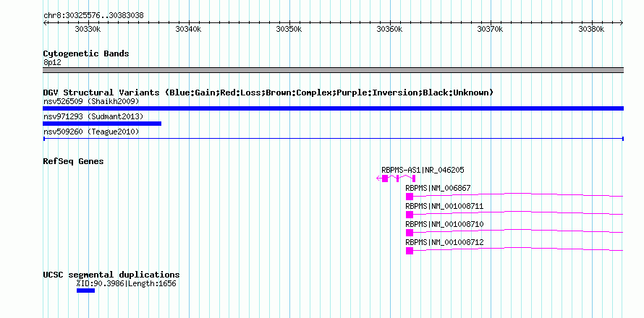Click the gray 8p12 cytogenetic band bar
Screen dimensions: 644x318
coord(333,70)
